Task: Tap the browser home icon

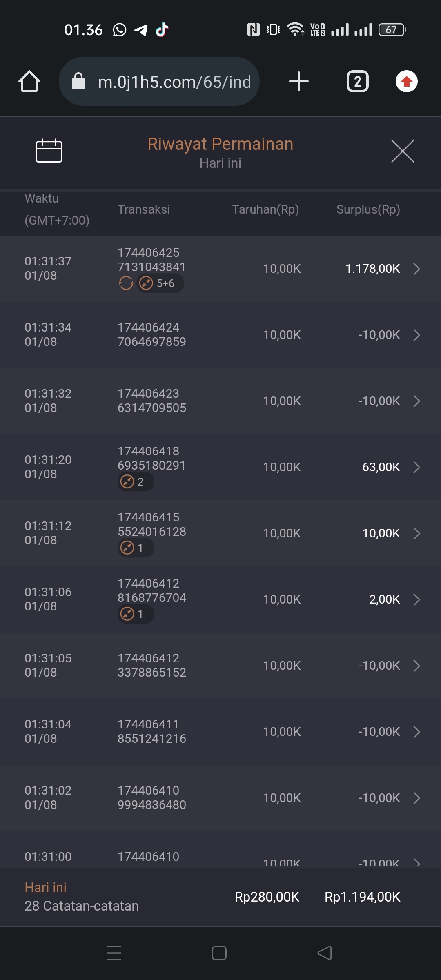Action: tap(29, 82)
